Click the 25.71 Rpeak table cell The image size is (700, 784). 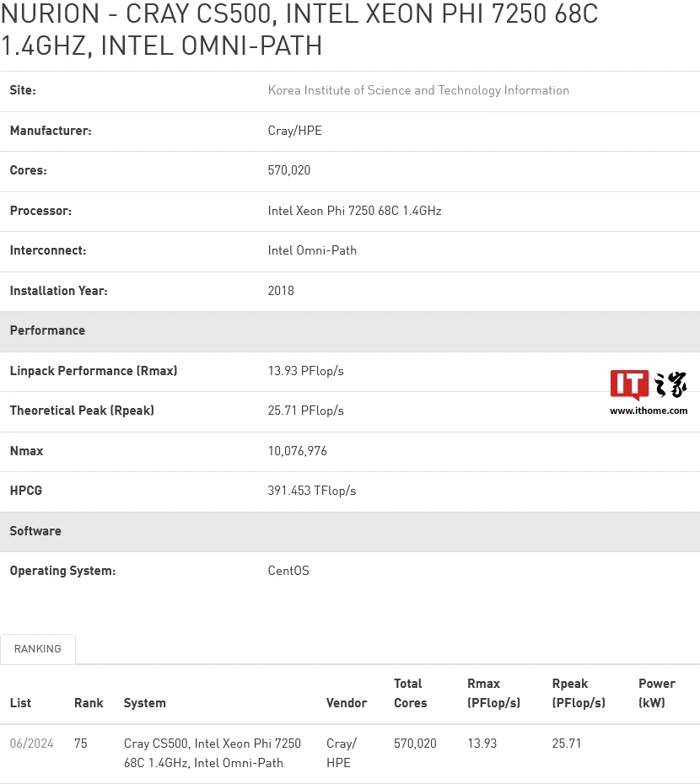pyautogui.click(x=567, y=744)
